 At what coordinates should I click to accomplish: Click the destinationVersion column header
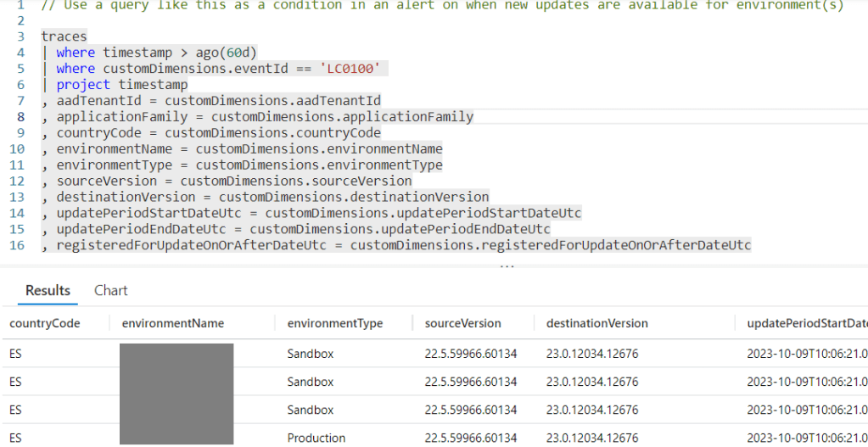pyautogui.click(x=596, y=323)
